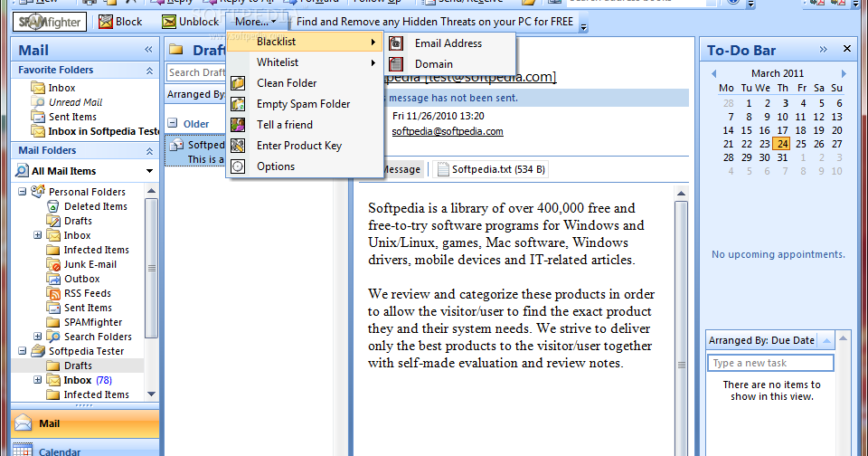This screenshot has height=456, width=868.
Task: Choose Empty Spam Folder menu entry
Action: [305, 104]
